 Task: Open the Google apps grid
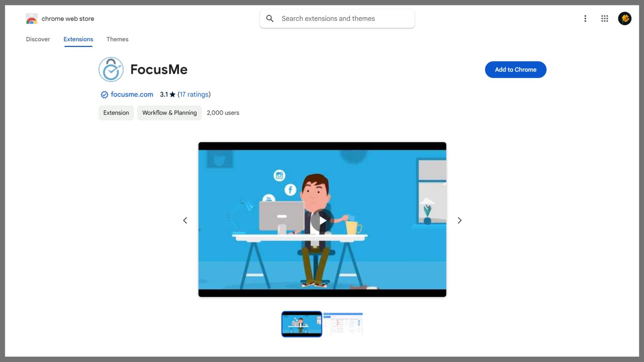[x=605, y=19]
